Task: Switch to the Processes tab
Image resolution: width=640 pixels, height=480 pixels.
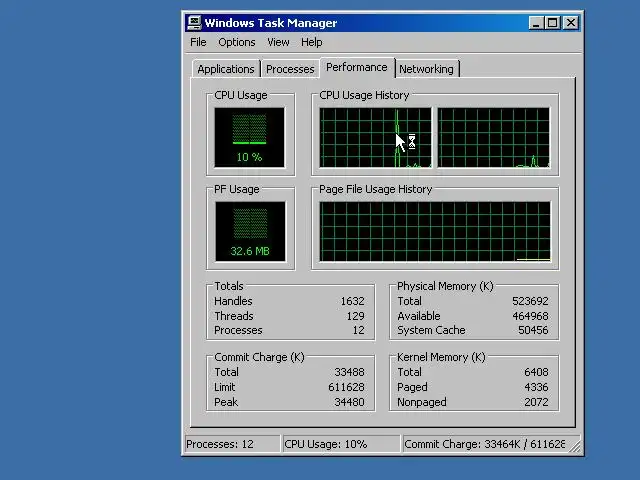Action: [x=290, y=69]
